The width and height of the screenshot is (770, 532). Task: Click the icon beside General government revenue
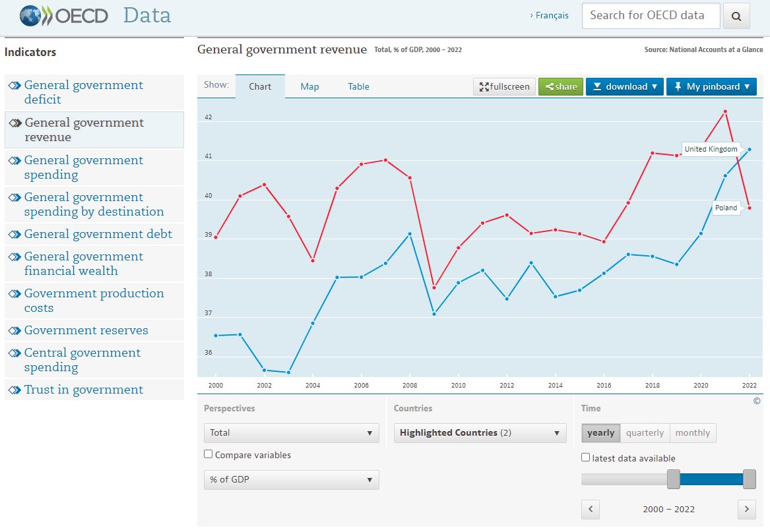tap(15, 123)
